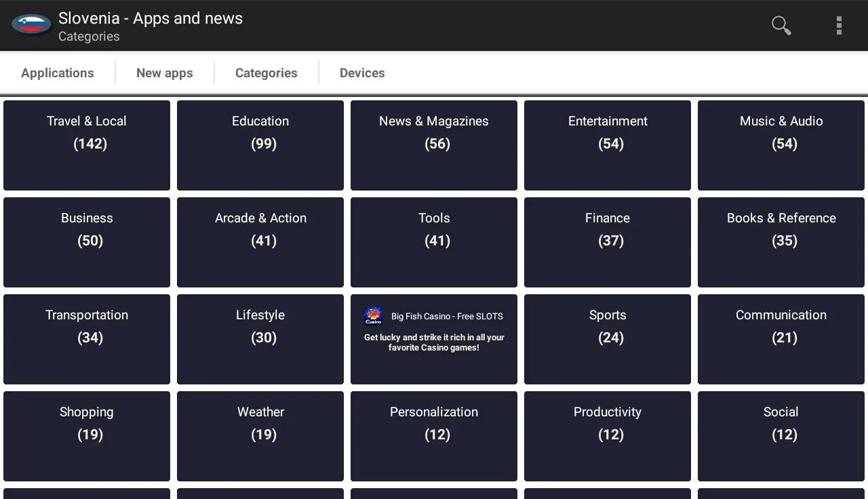The height and width of the screenshot is (499, 868).
Task: Open the Education category tile
Action: coord(260,145)
